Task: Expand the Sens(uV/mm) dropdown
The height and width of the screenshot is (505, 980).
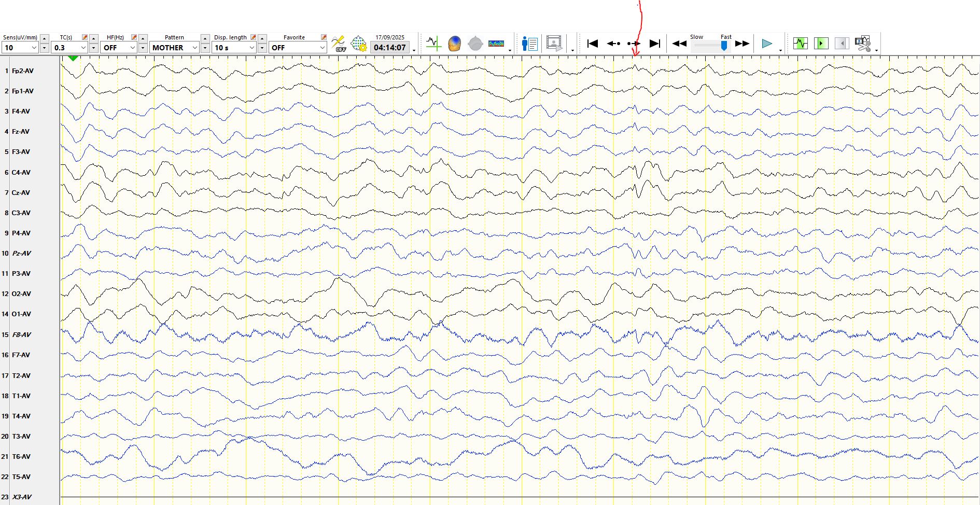Action: tap(34, 48)
